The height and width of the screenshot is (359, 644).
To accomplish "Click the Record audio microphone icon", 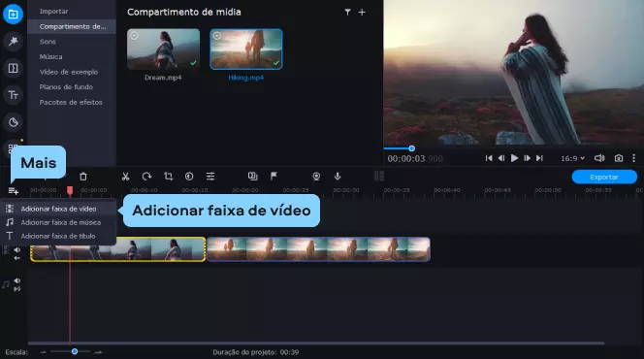I will [338, 177].
